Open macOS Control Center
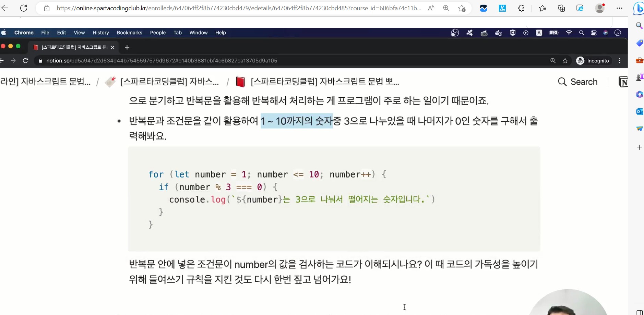The image size is (644, 315). click(594, 33)
